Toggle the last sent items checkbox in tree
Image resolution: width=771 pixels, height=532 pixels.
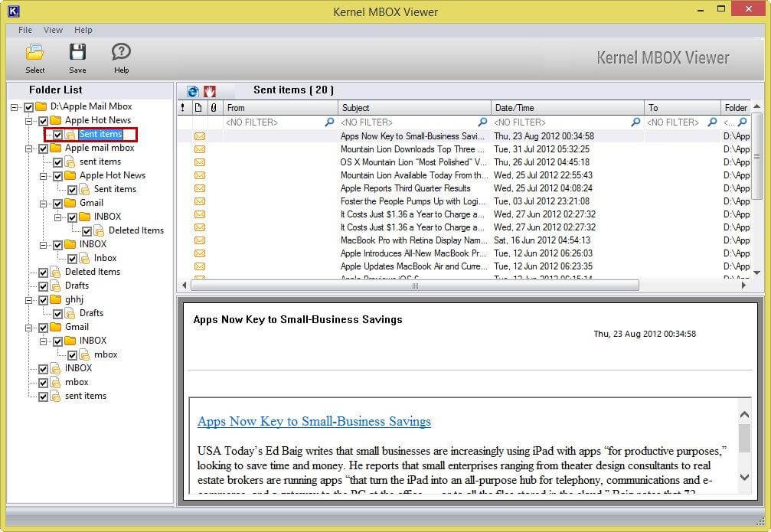pos(44,396)
